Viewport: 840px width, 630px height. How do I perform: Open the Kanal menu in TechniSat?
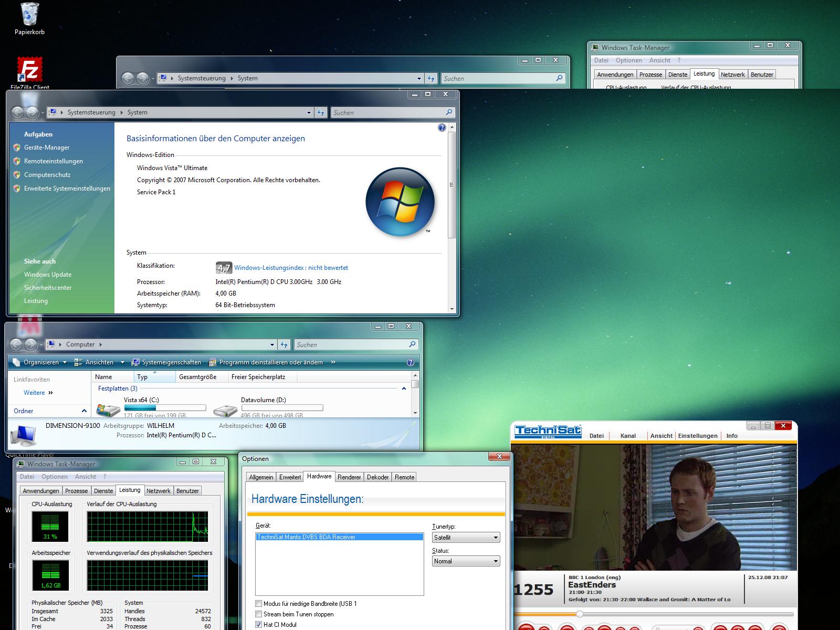[628, 436]
